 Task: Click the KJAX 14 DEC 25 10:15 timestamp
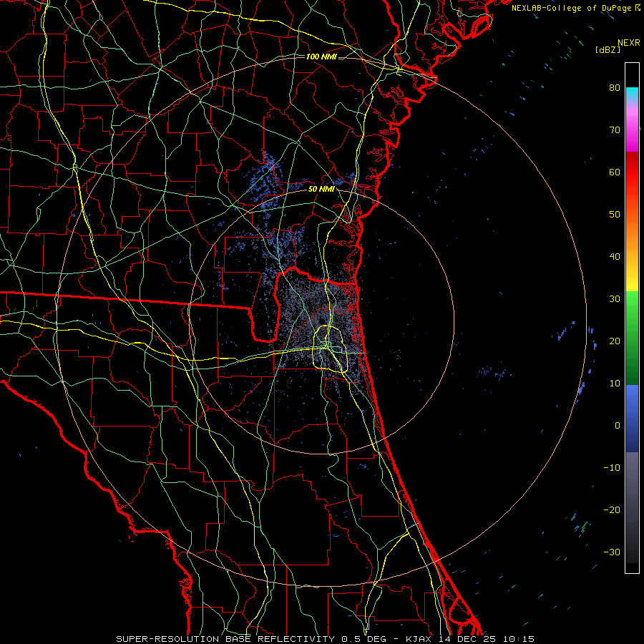pyautogui.click(x=470, y=639)
